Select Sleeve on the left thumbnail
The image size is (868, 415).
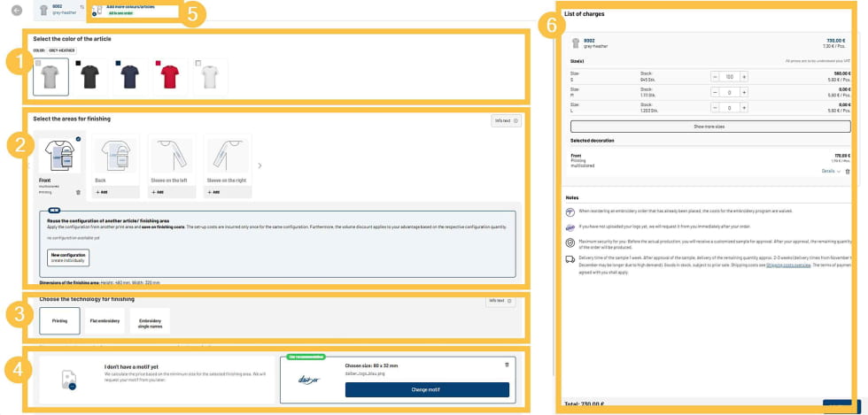pos(172,156)
